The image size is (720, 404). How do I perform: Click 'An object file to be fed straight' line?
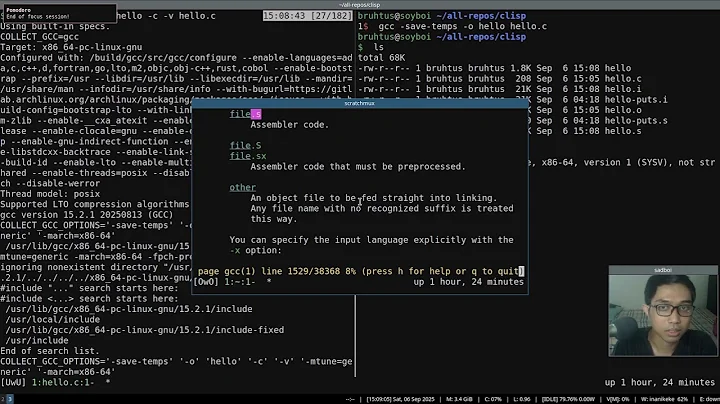tap(374, 198)
